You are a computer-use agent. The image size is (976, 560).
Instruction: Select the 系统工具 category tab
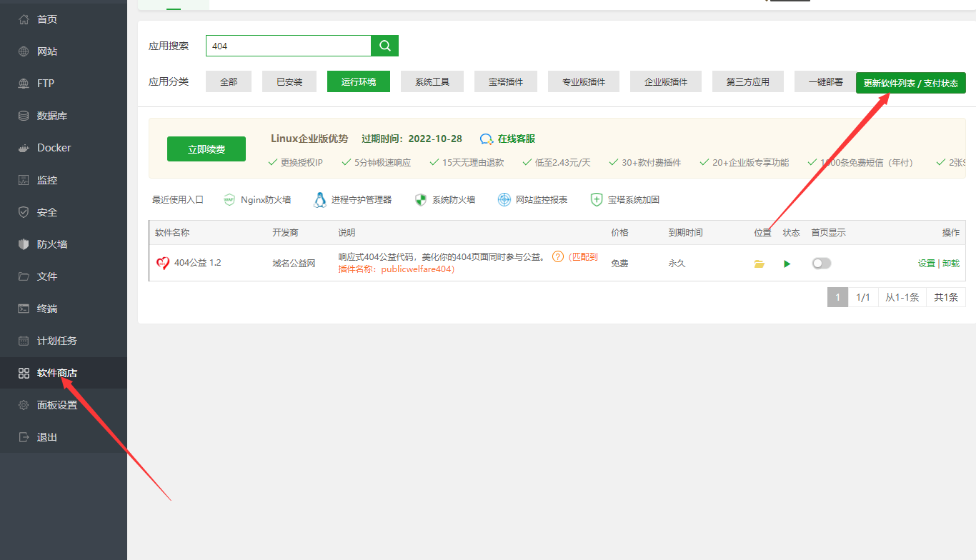[x=432, y=82]
